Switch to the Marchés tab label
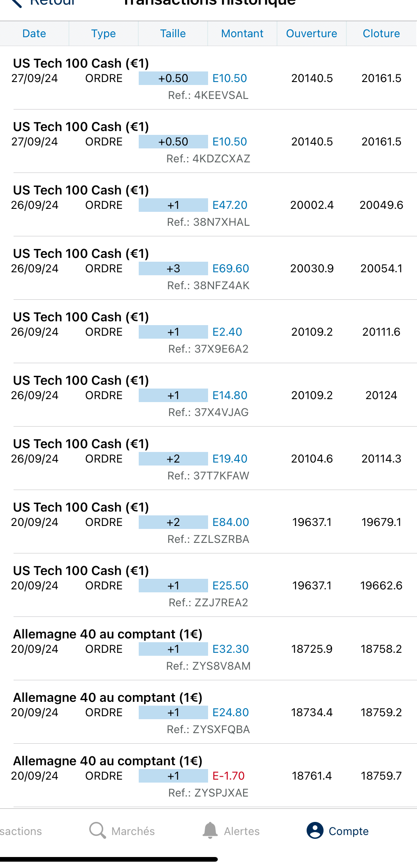This screenshot has width=417, height=868. click(x=133, y=831)
